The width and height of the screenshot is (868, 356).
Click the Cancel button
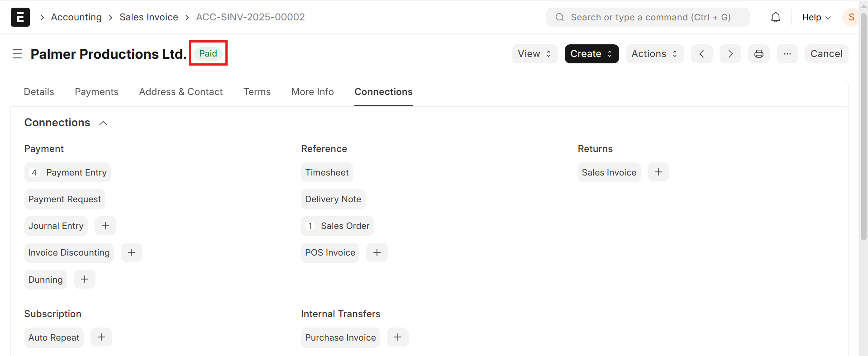coord(826,54)
